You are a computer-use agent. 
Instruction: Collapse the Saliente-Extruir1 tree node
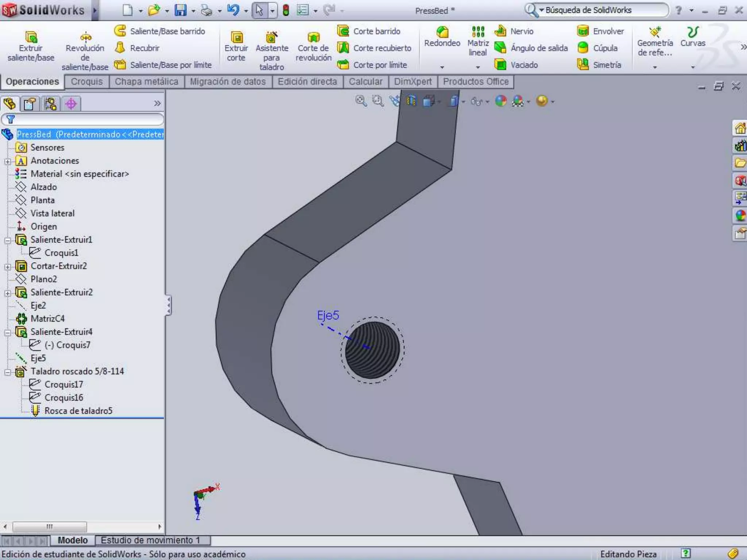[x=8, y=240]
